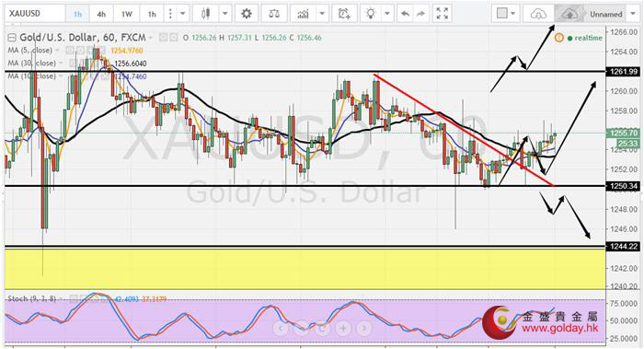Switch to the 4h timeframe

click(x=101, y=15)
